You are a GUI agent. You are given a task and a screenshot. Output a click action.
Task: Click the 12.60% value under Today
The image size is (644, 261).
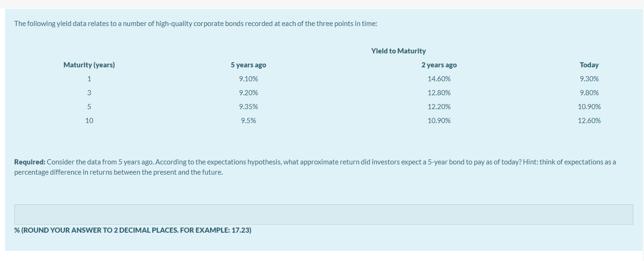pos(589,121)
